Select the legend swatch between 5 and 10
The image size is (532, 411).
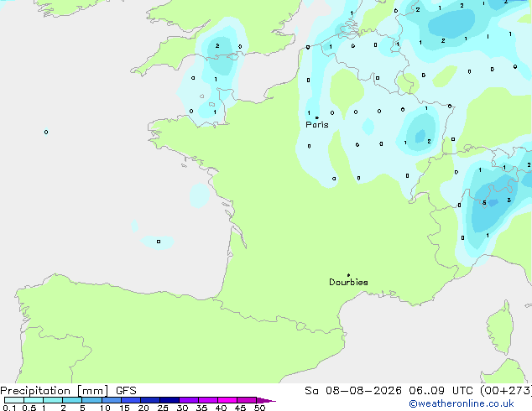91,400
